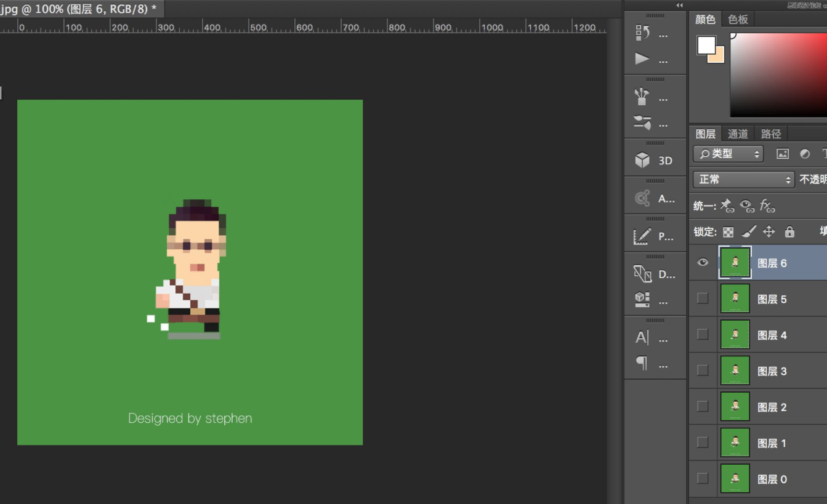Switch to the 色板 tab

coord(738,19)
